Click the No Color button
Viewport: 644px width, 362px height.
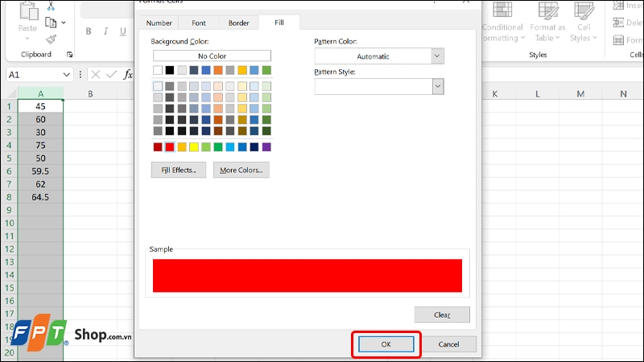click(x=212, y=56)
